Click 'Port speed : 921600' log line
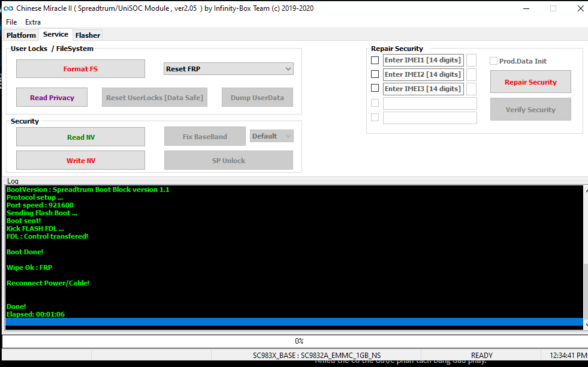This screenshot has width=588, height=367. [x=40, y=205]
